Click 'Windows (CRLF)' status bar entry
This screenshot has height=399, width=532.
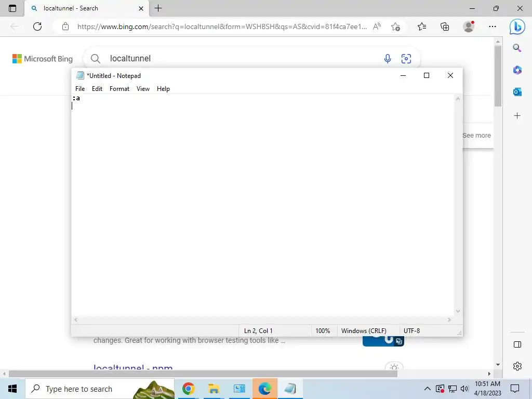364,331
